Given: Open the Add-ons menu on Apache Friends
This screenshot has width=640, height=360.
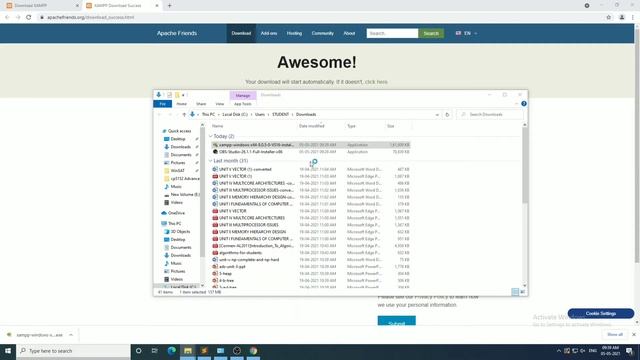Looking at the screenshot, I should click(269, 33).
